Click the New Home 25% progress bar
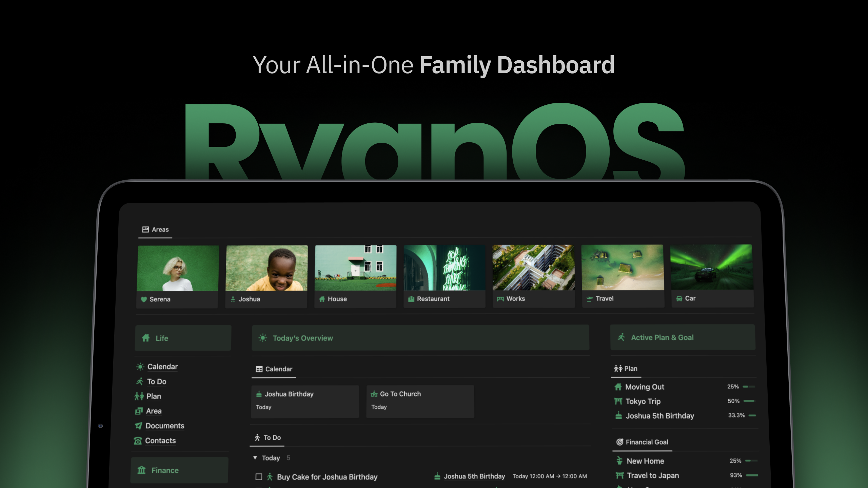The height and width of the screenshot is (488, 868). [x=751, y=461]
